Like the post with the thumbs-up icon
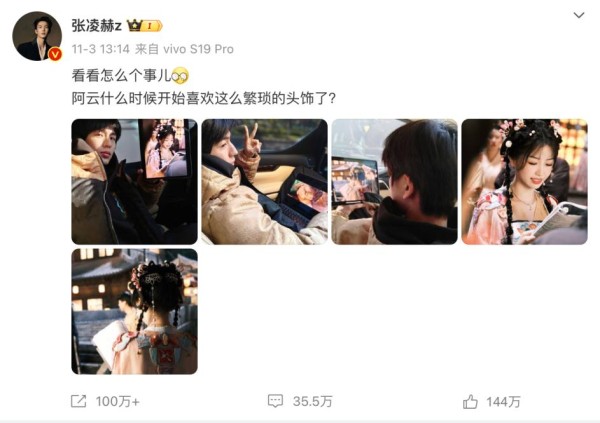 [470, 402]
